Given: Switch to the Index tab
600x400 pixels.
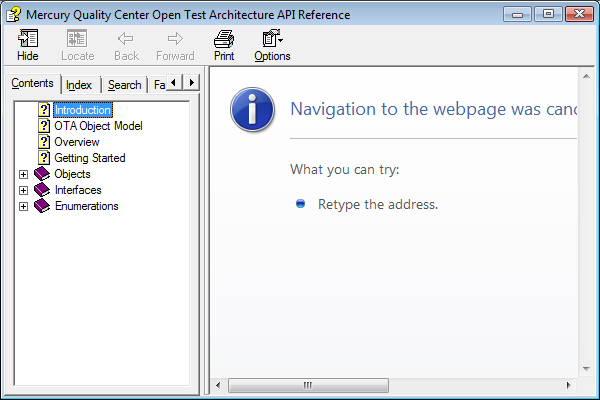Looking at the screenshot, I should [79, 85].
